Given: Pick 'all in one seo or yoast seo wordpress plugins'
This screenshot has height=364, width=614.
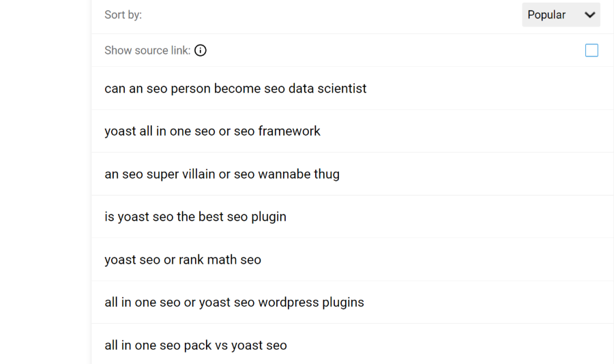Looking at the screenshot, I should [234, 302].
